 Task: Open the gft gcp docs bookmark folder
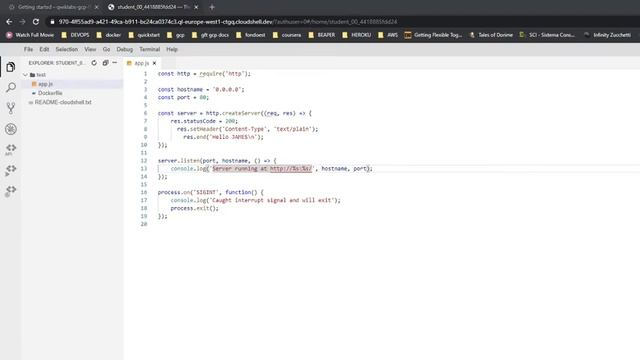coord(210,35)
